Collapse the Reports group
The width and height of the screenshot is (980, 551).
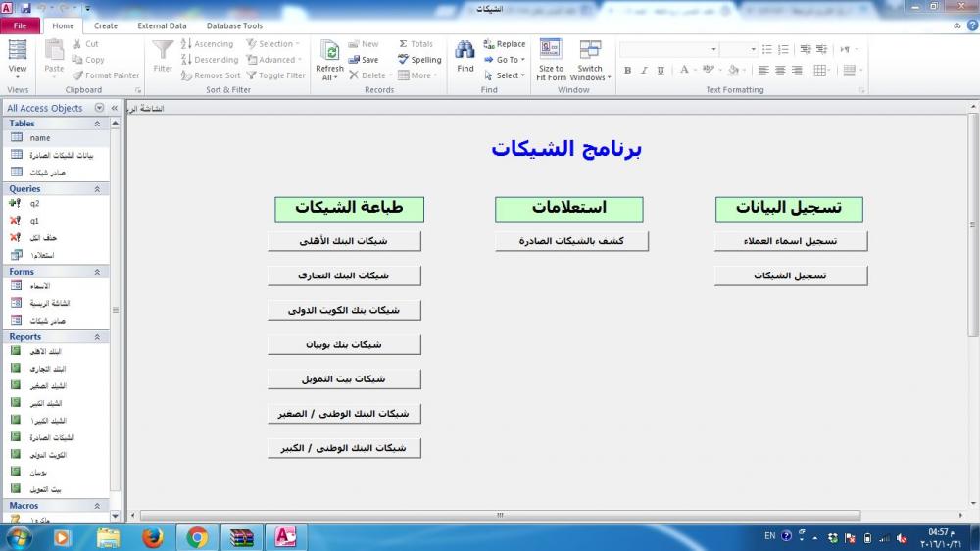97,337
